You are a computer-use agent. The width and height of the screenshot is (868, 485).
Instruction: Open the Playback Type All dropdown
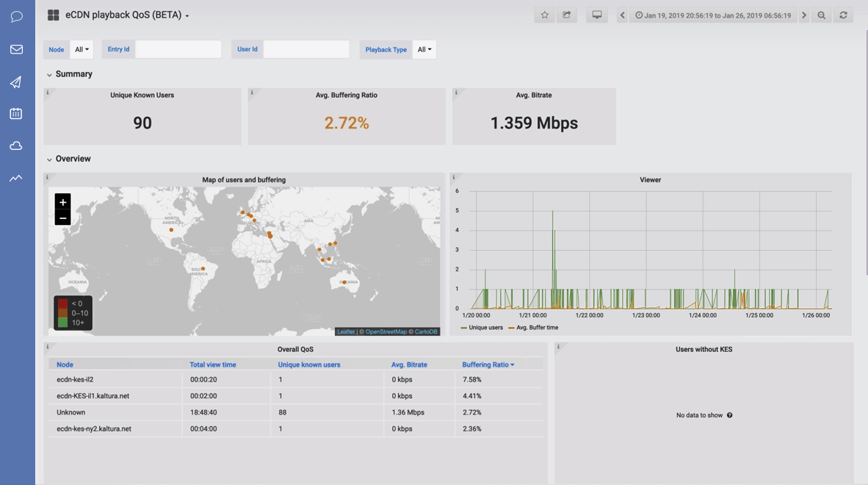pos(424,49)
